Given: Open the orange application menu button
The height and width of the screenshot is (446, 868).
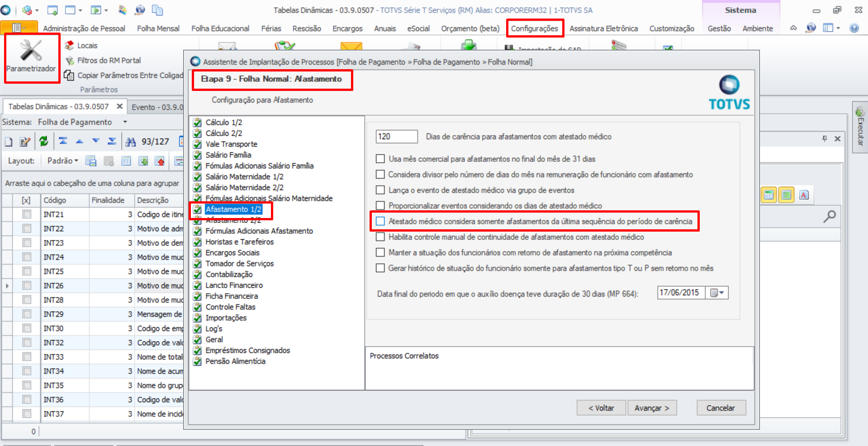Looking at the screenshot, I should (19, 28).
